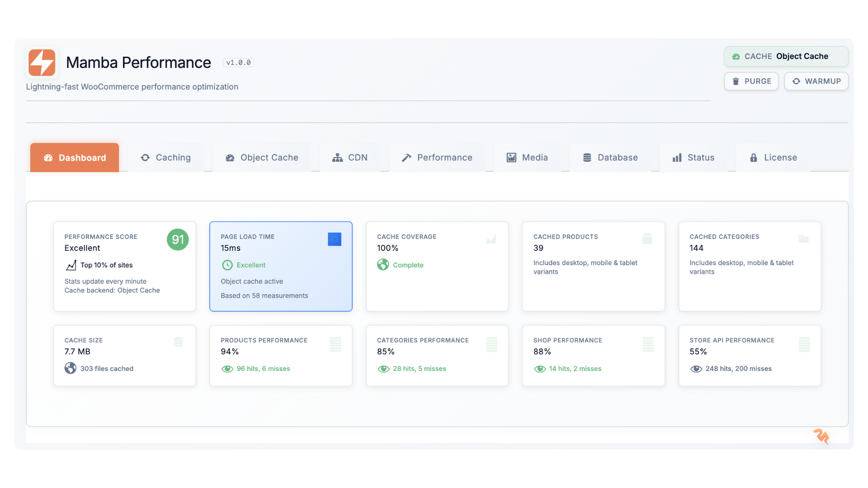Click the chart icon by Top 10% of sites
Image resolution: width=868 pixels, height=488 pixels.
tap(71, 265)
